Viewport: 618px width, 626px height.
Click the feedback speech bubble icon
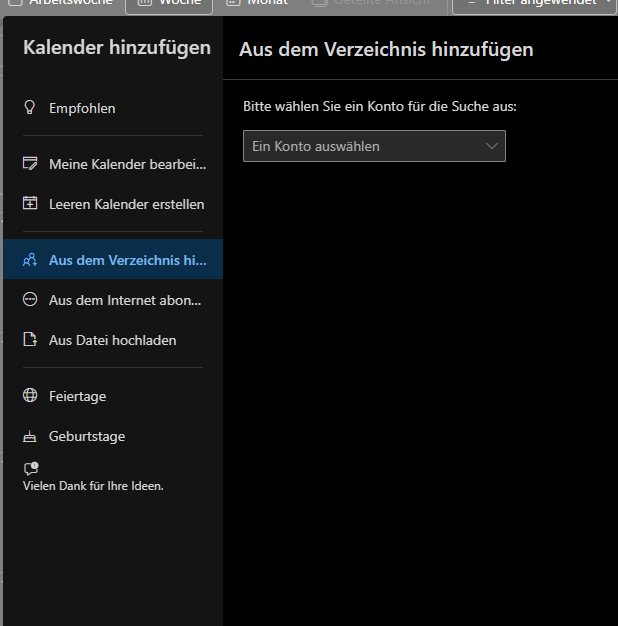(31, 468)
